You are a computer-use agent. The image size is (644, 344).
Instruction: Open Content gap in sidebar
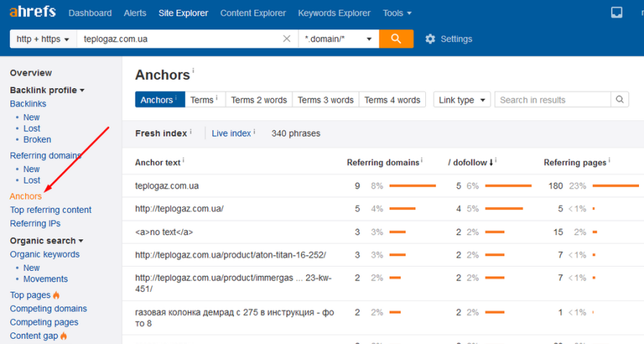34,336
